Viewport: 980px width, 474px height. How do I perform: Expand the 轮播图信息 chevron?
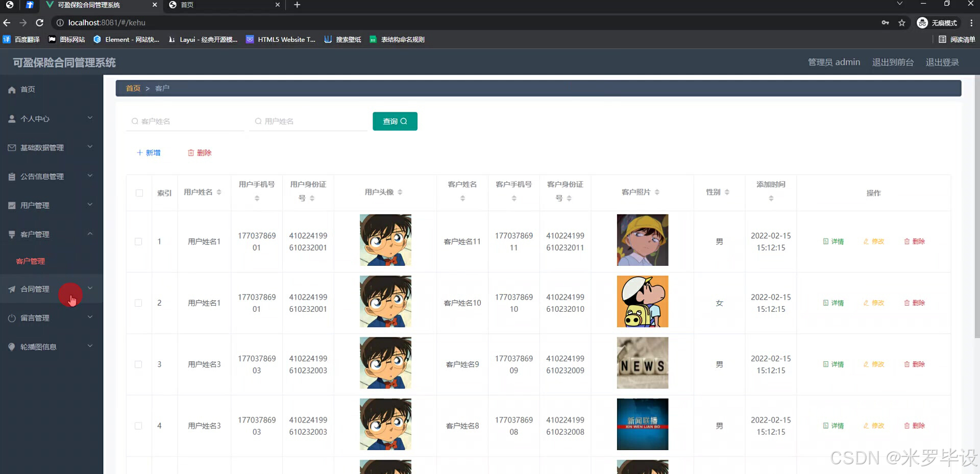(x=90, y=346)
